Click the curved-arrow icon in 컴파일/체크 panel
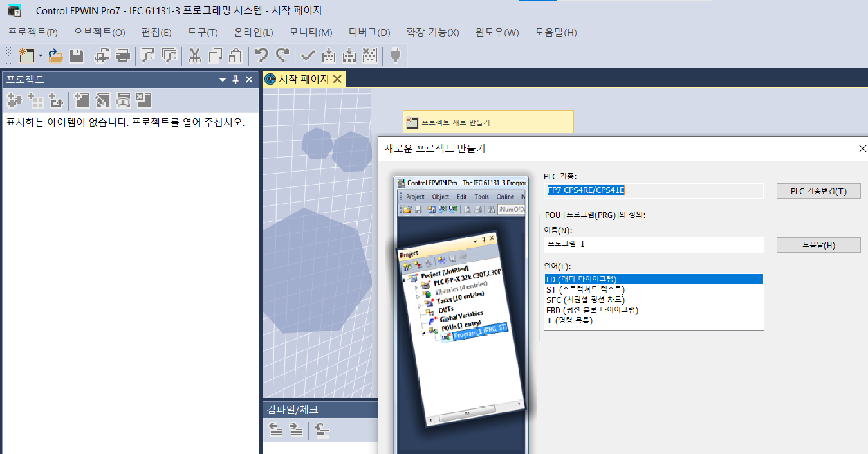Viewport: 868px width, 454px height. pos(322,430)
